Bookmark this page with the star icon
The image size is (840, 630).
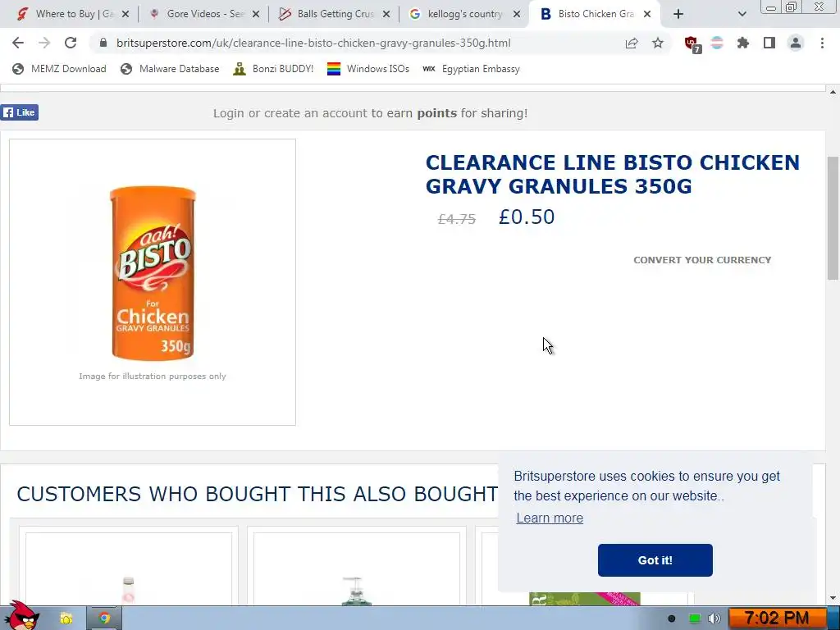click(x=658, y=43)
